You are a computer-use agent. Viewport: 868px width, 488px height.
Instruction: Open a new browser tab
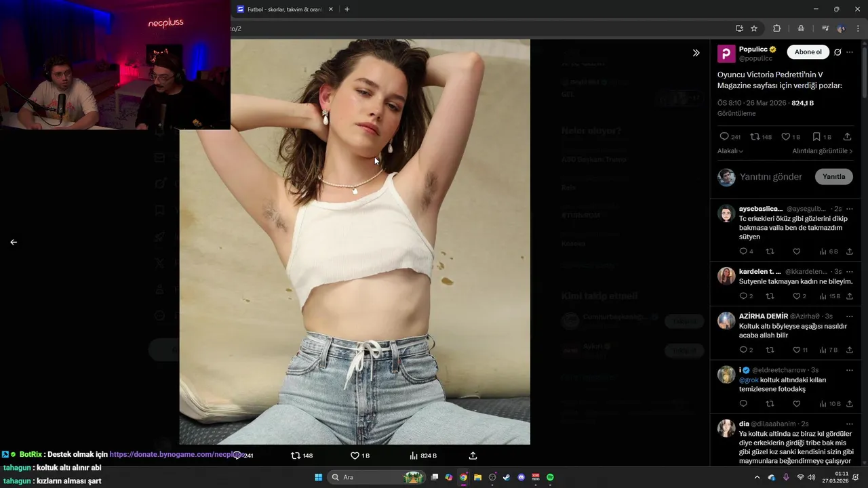tap(347, 9)
